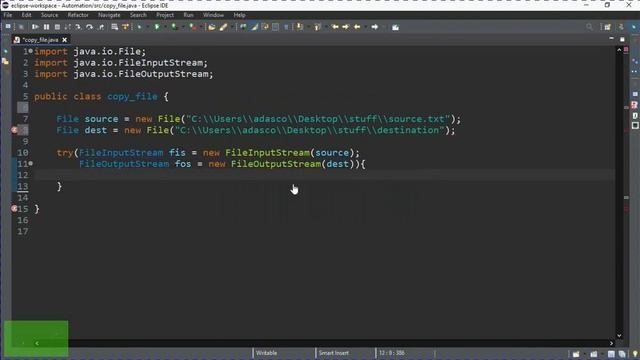Click the error marker on line 15
640x360 pixels.
tap(14, 209)
